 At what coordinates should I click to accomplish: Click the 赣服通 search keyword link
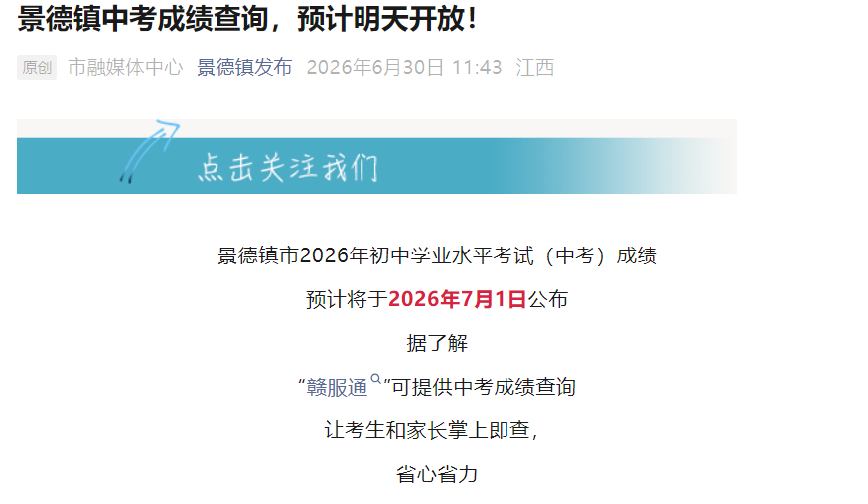point(337,387)
